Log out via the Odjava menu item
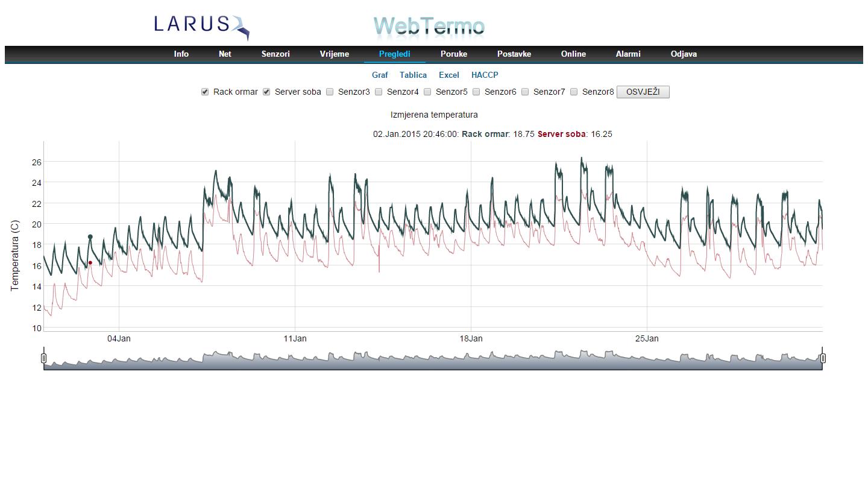Screen dimensions: 868x482 [684, 54]
